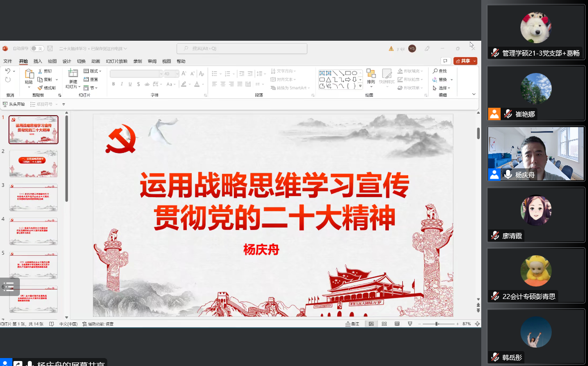Click the zoom slider in status bar
The image size is (588, 366).
pos(437,324)
